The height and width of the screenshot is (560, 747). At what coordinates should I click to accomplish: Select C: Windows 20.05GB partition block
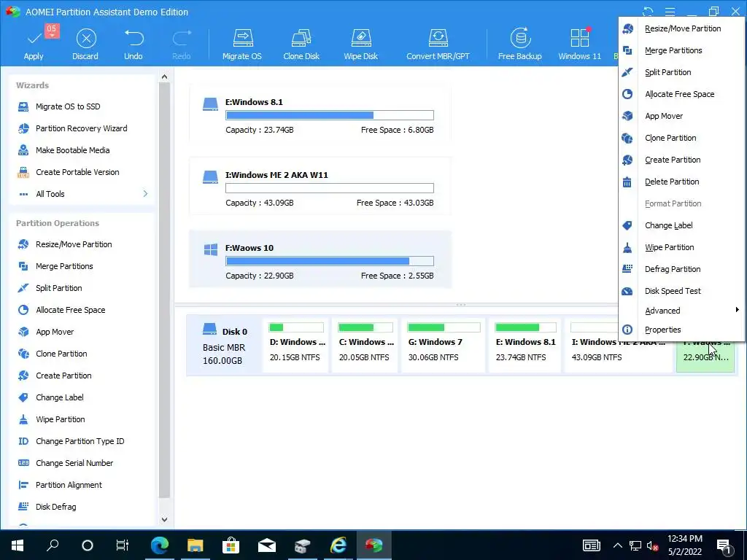(365, 346)
